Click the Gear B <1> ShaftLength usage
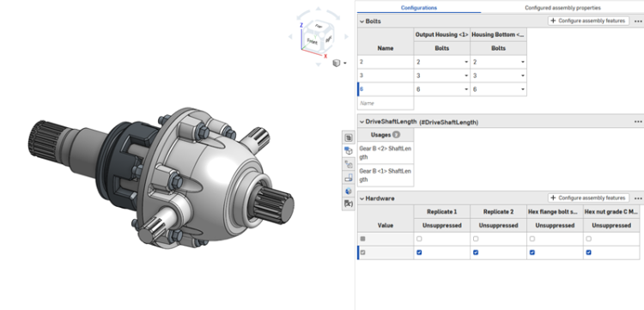The image size is (644, 310). pos(386,175)
